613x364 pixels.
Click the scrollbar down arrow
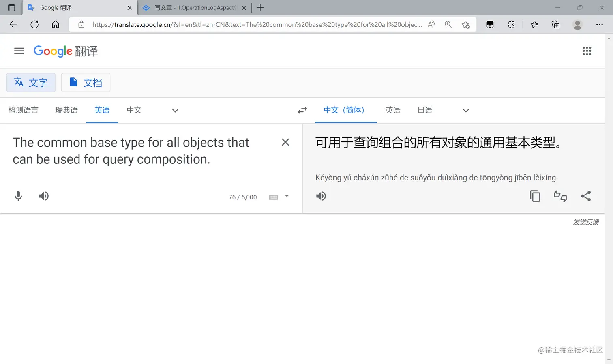click(609, 360)
